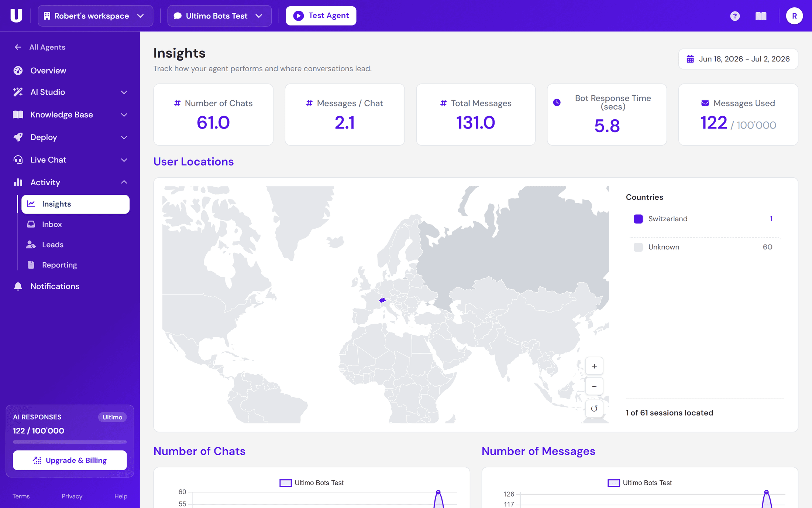Click the Deploy rocket icon
The image size is (812, 508).
pos(18,137)
